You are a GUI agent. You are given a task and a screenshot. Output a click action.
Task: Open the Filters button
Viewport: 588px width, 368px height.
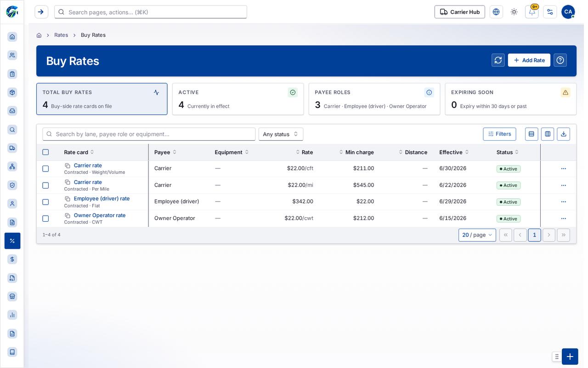point(499,134)
